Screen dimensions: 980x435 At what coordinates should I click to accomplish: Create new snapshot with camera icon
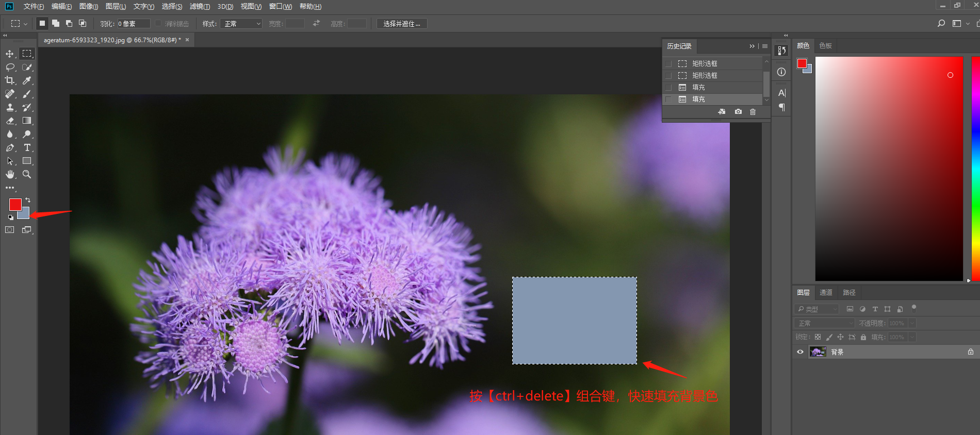[738, 112]
